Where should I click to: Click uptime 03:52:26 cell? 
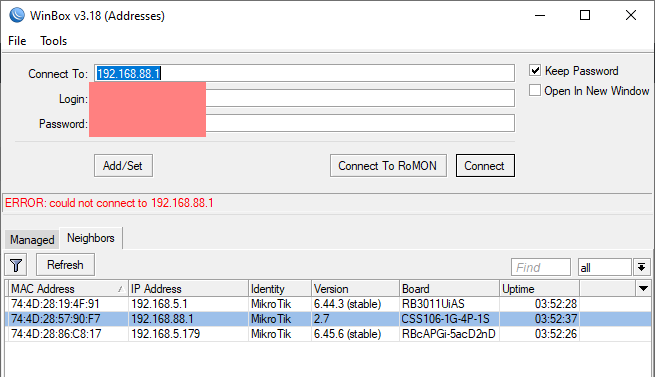coord(556,334)
